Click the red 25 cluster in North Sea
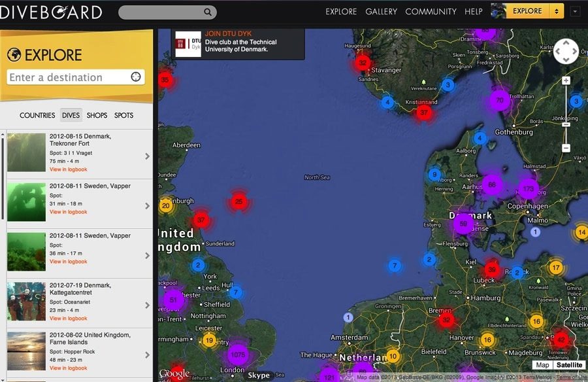Image resolution: width=588 pixels, height=382 pixels. click(238, 201)
